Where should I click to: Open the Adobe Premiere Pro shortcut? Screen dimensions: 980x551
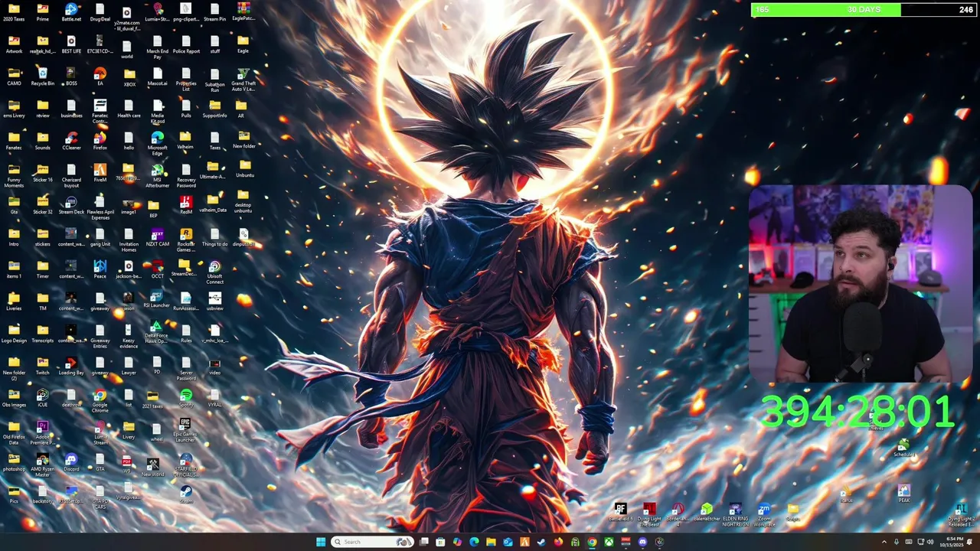pyautogui.click(x=42, y=433)
